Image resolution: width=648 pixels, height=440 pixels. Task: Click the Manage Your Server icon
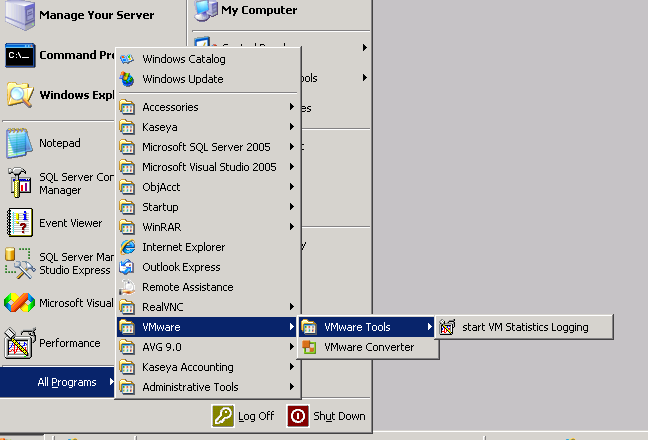pos(19,15)
